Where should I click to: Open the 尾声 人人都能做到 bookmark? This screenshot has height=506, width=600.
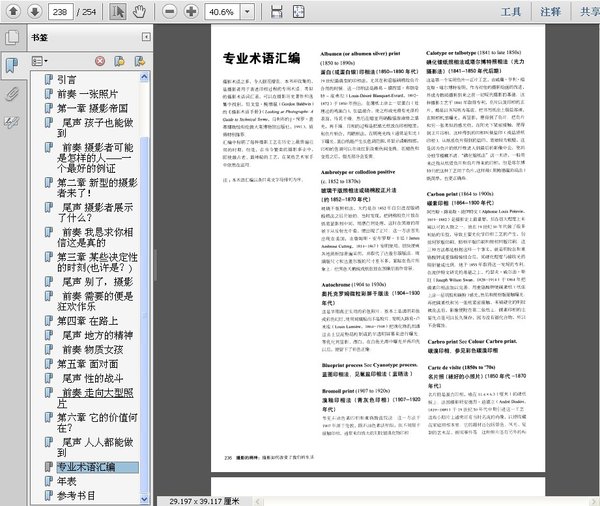95,447
